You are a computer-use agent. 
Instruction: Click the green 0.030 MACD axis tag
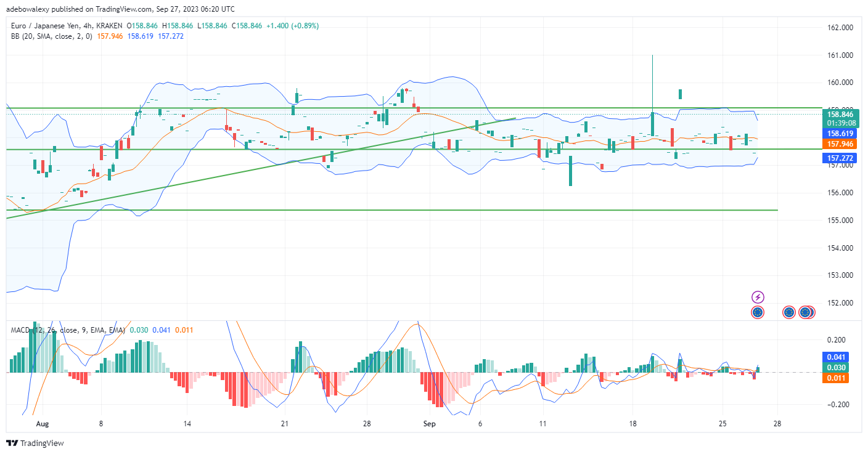click(x=837, y=368)
